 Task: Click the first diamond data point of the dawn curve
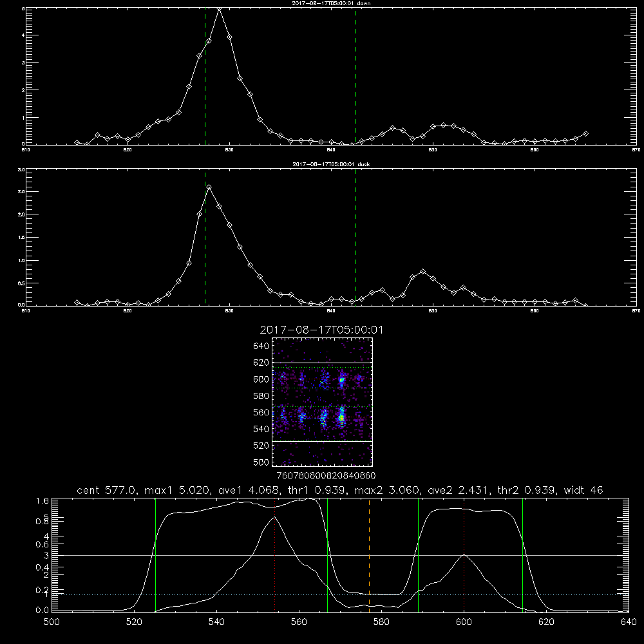(77, 142)
